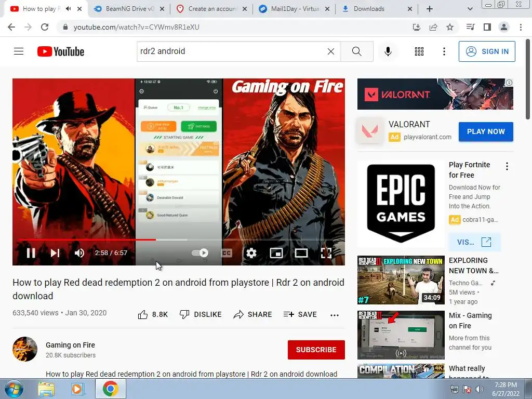The image size is (532, 399).
Task: Click PLAY NOW Valorant ad button
Action: [x=486, y=131]
